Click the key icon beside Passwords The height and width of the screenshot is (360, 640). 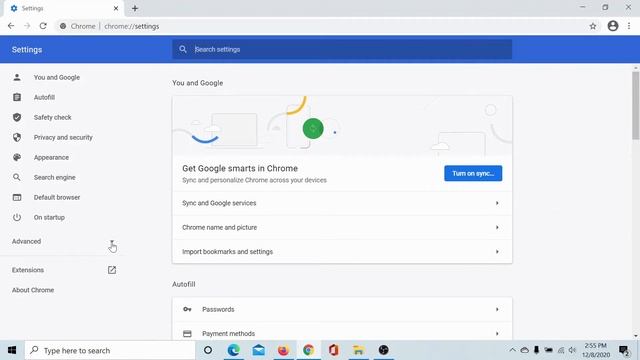click(187, 309)
